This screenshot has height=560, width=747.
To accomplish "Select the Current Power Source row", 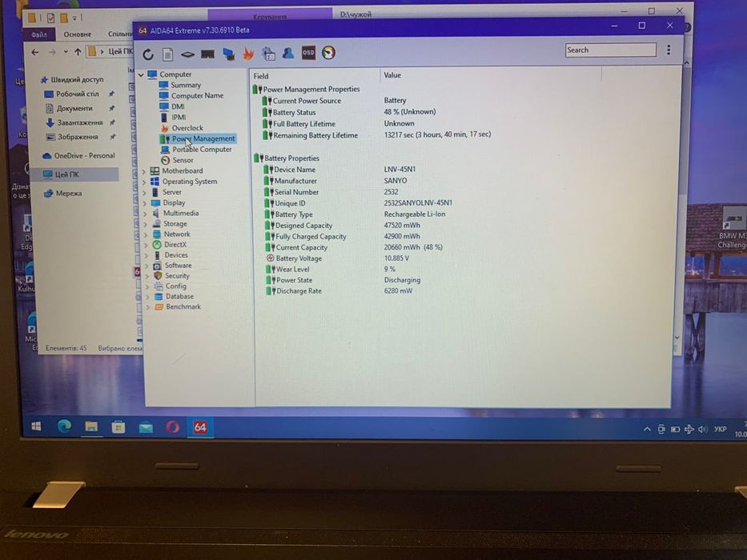I will point(334,101).
